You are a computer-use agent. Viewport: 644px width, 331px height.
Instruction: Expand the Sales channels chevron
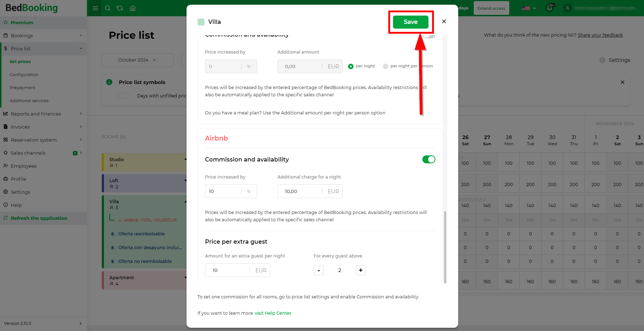click(x=81, y=153)
